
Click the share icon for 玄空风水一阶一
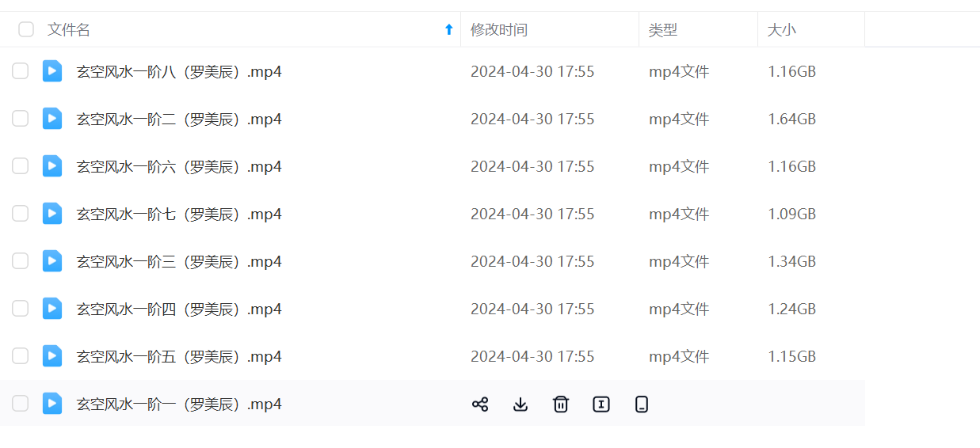coord(479,404)
